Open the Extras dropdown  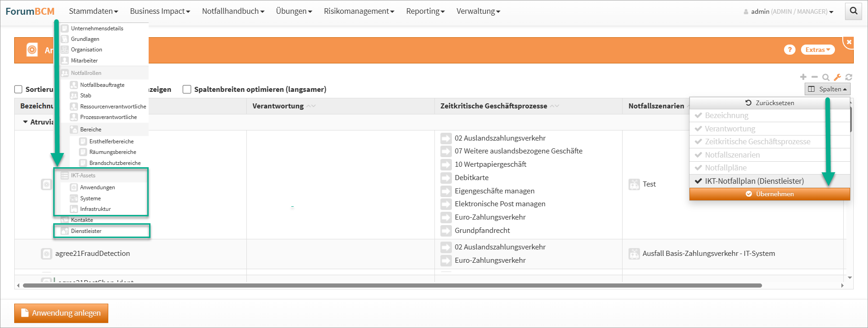pos(817,50)
